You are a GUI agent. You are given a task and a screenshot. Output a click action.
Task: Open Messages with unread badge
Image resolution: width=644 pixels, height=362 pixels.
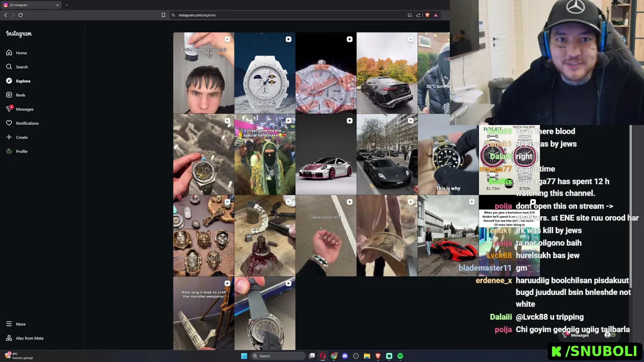[x=20, y=109]
